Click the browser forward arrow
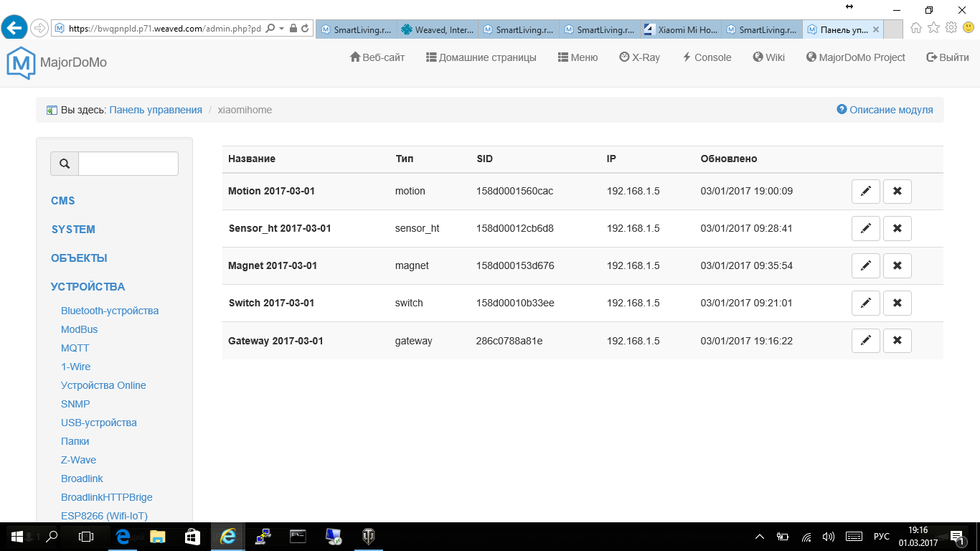The image size is (980, 551). (x=39, y=29)
